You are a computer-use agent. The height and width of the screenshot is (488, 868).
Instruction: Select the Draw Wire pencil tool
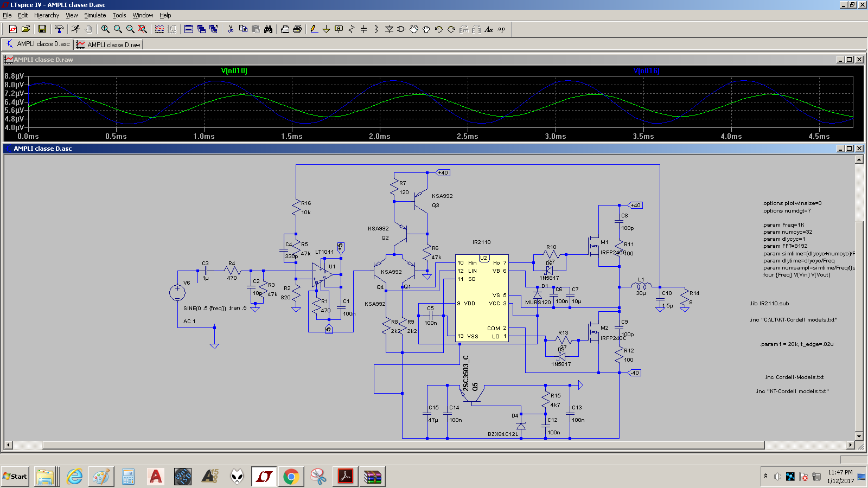click(x=314, y=29)
